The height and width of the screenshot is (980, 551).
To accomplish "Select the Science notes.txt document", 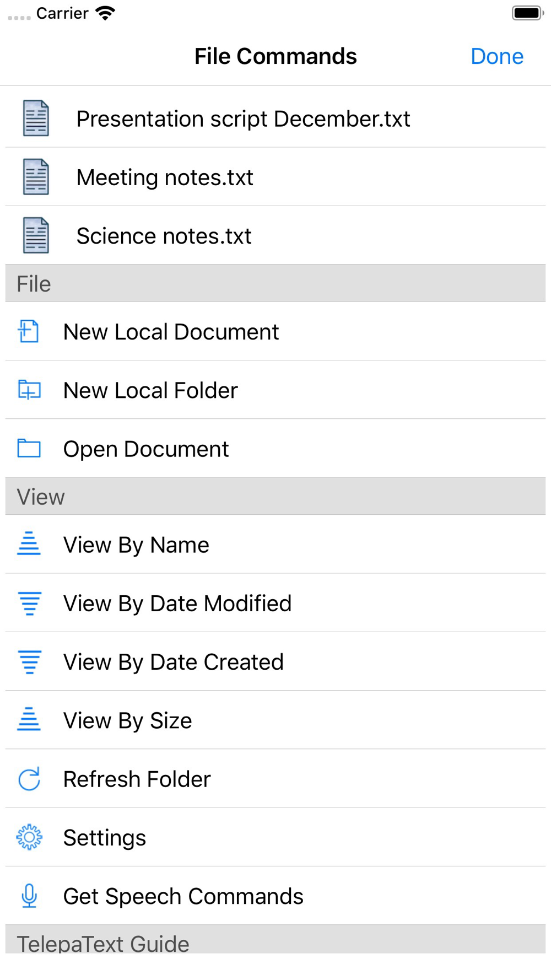I will click(164, 236).
